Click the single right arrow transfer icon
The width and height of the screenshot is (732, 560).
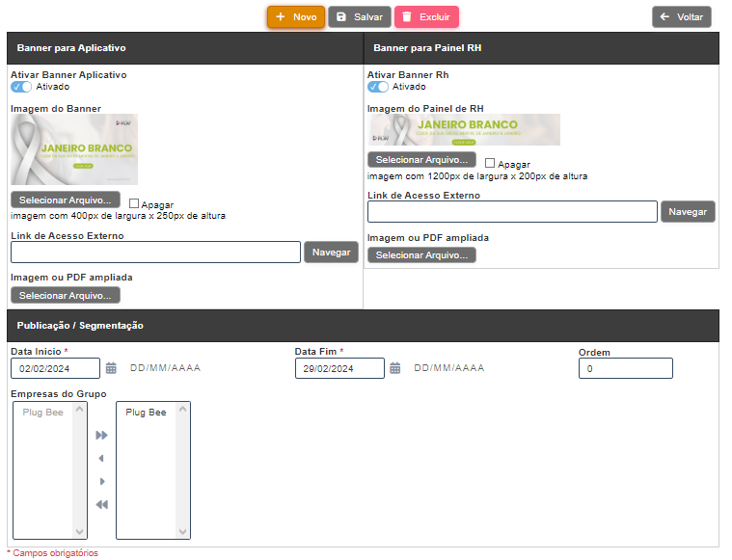[101, 482]
